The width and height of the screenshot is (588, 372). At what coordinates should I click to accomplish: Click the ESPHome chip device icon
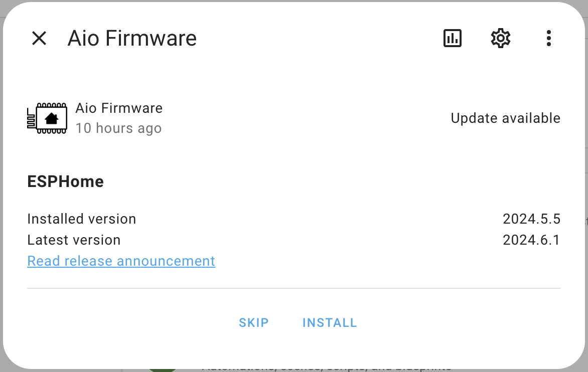coord(47,118)
